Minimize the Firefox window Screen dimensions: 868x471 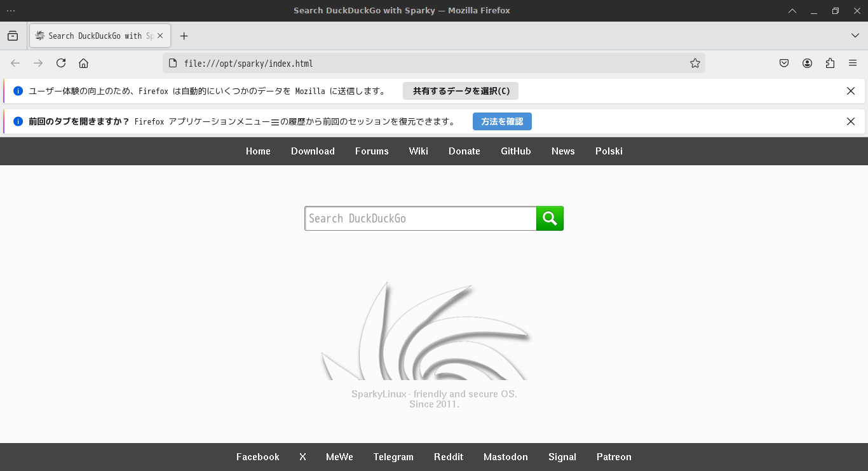(814, 11)
